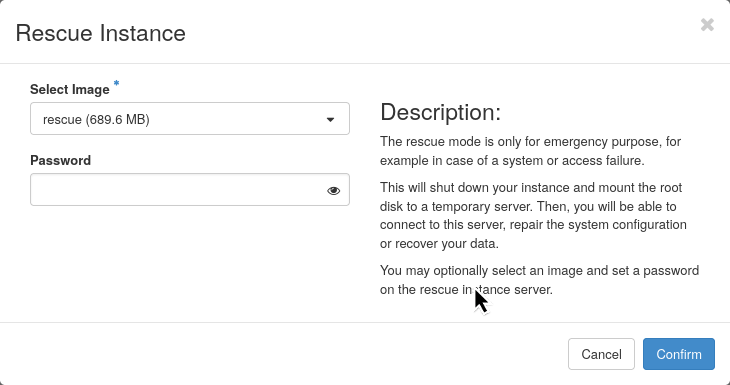Click the blue required asterisk beside Select Image
The image size is (730, 385).
click(116, 84)
